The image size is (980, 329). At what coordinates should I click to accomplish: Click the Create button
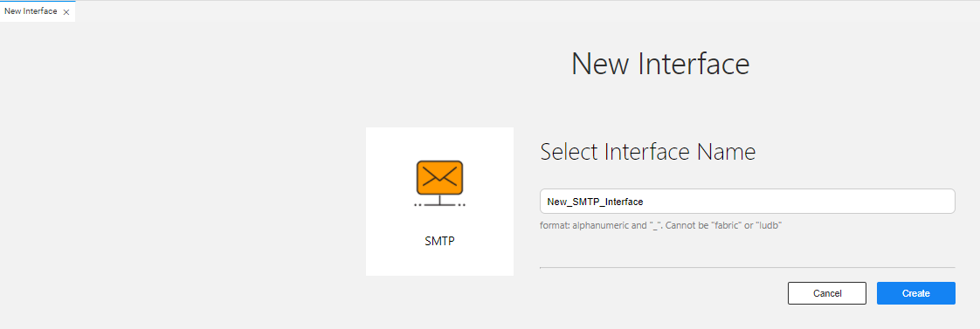(x=915, y=293)
